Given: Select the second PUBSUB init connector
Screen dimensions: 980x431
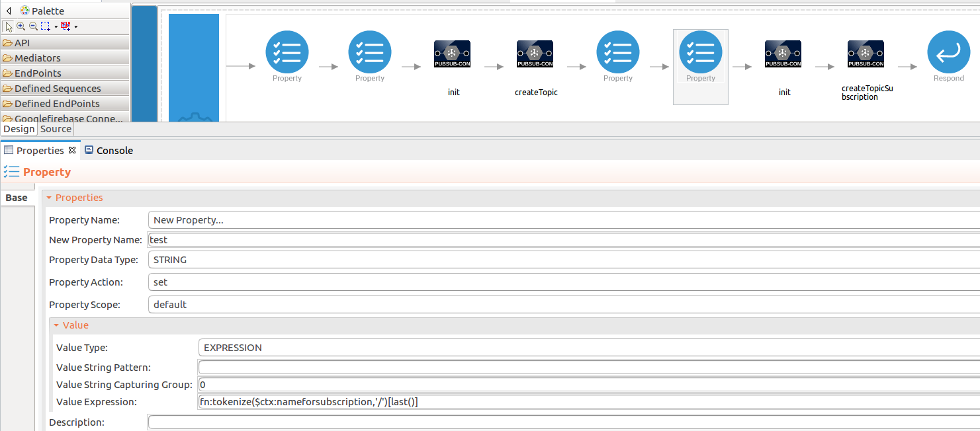Looking at the screenshot, I should [x=783, y=54].
